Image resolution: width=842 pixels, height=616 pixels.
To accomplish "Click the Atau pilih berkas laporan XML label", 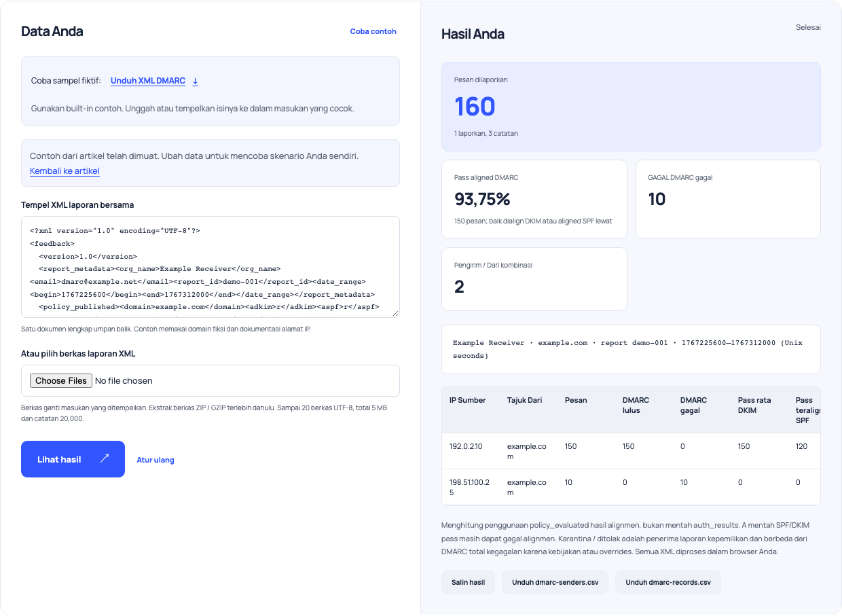I will click(x=79, y=354).
